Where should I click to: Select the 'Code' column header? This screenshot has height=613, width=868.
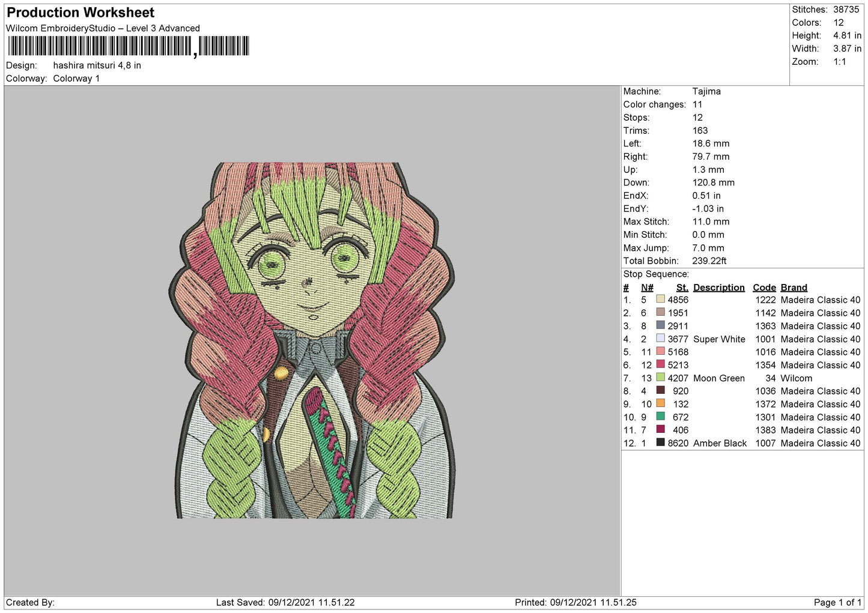tap(765, 288)
